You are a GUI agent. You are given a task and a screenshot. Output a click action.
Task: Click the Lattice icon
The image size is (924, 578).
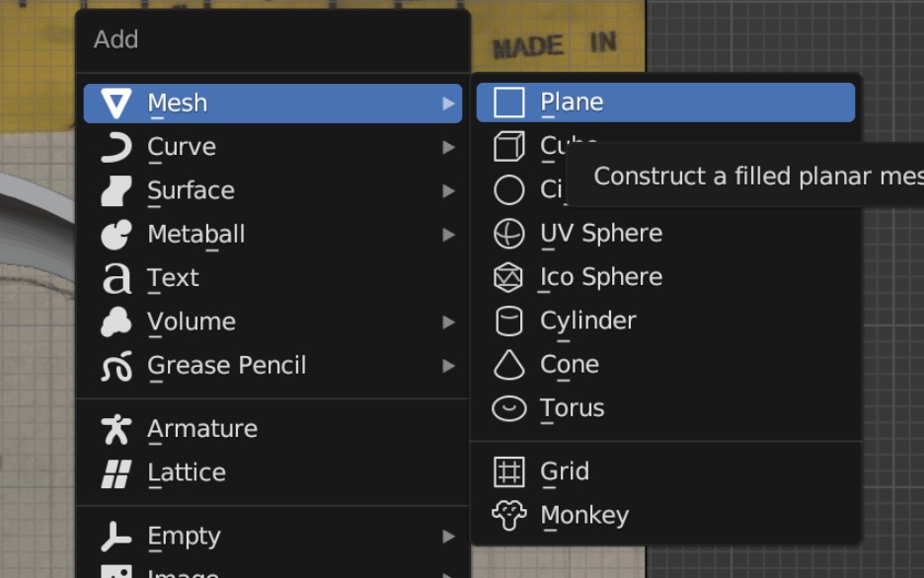coord(116,473)
